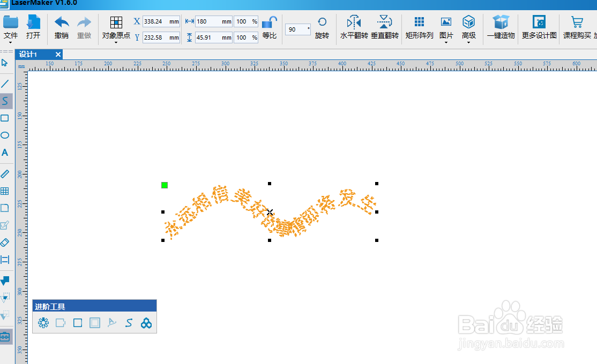Click the width field showing 180
The height and width of the screenshot is (364, 597).
point(214,22)
